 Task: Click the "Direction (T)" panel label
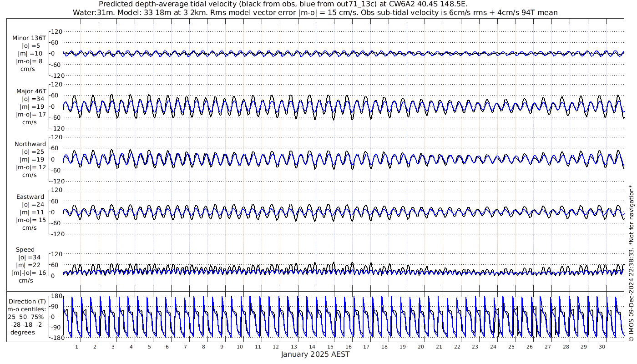(28, 301)
